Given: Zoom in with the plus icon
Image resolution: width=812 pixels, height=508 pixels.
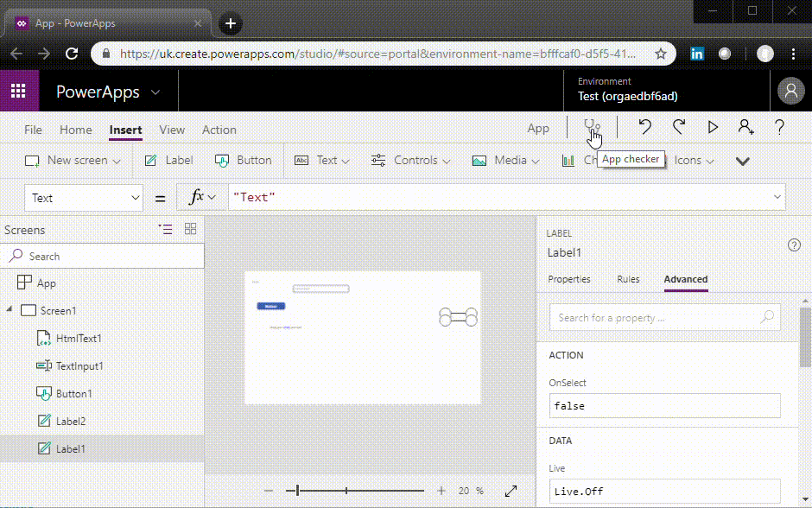Looking at the screenshot, I should point(441,491).
